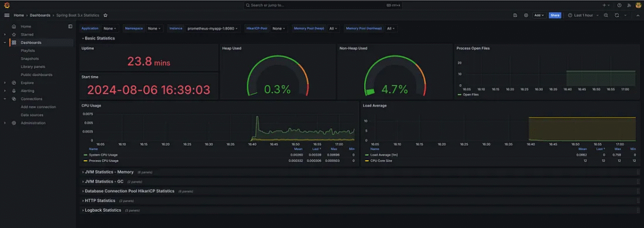Open the Instance variable dropdown

coord(213,29)
